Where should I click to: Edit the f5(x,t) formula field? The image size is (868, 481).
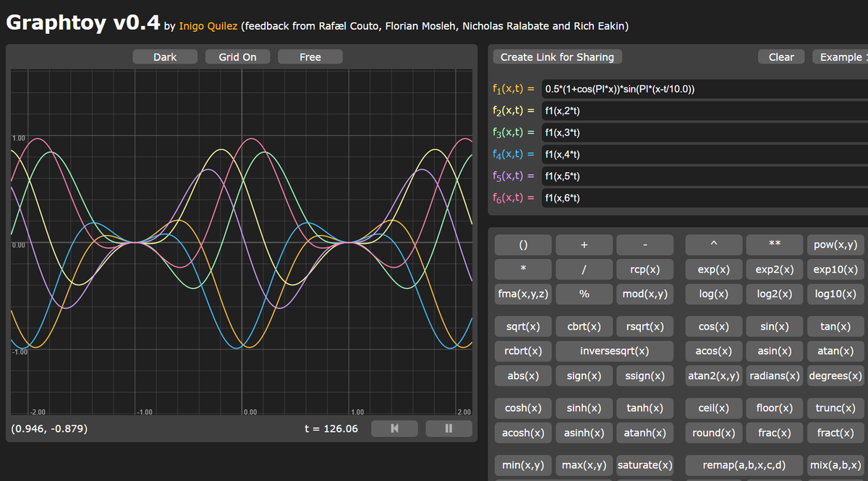704,176
